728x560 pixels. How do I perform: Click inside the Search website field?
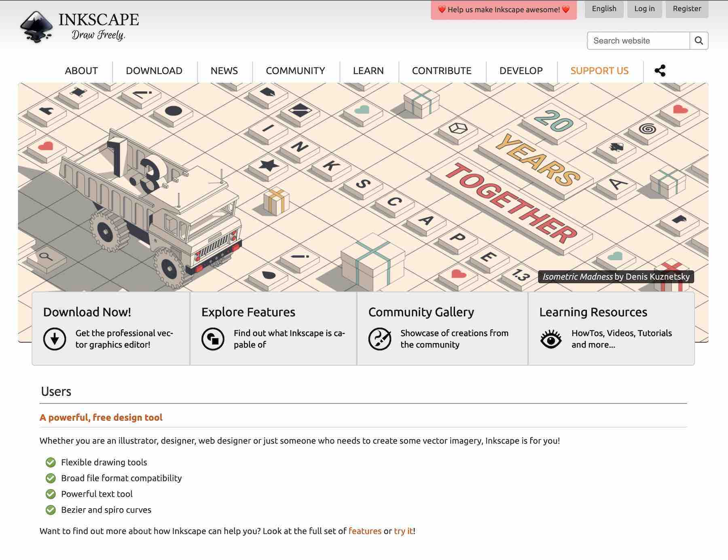tap(639, 40)
